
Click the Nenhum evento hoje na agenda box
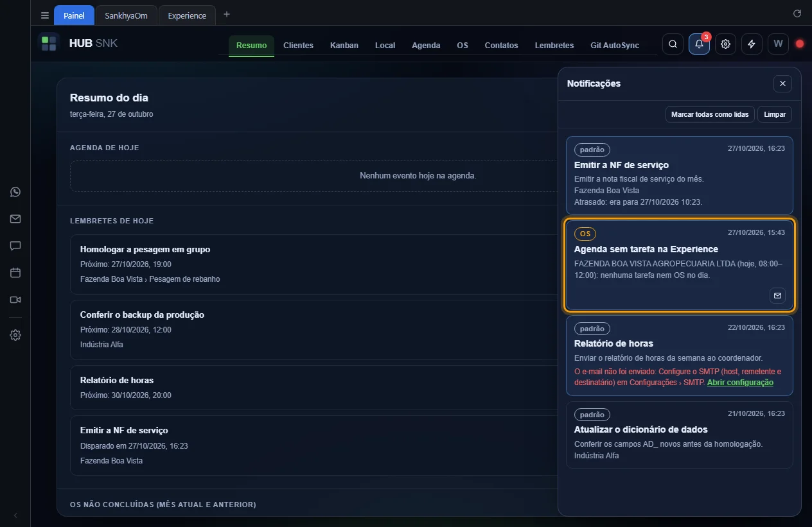(315, 176)
